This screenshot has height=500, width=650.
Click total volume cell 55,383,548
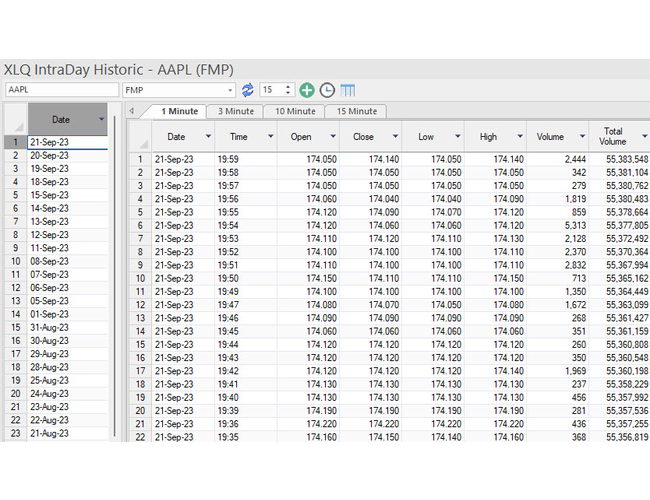(619, 159)
